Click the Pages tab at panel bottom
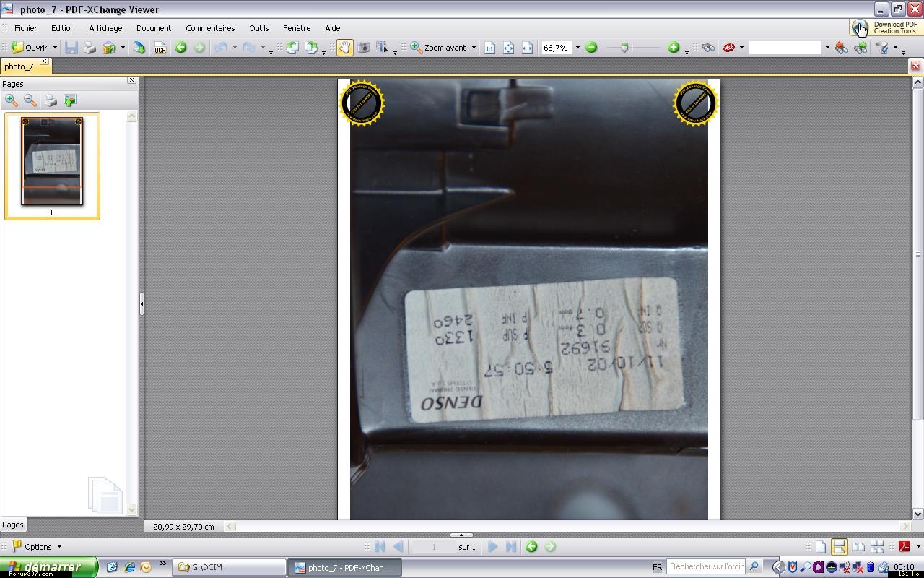This screenshot has width=924, height=578. (13, 525)
